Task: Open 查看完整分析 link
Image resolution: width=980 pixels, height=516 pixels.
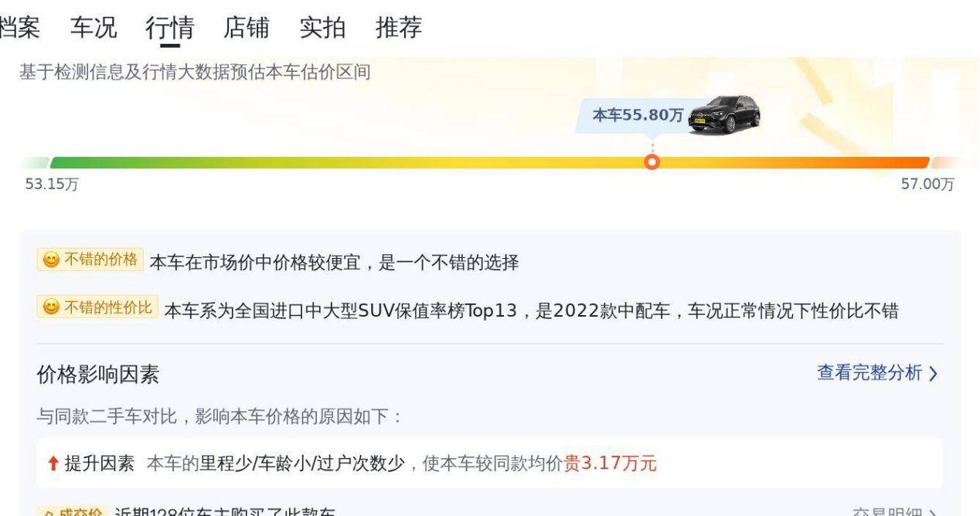Action: [869, 373]
